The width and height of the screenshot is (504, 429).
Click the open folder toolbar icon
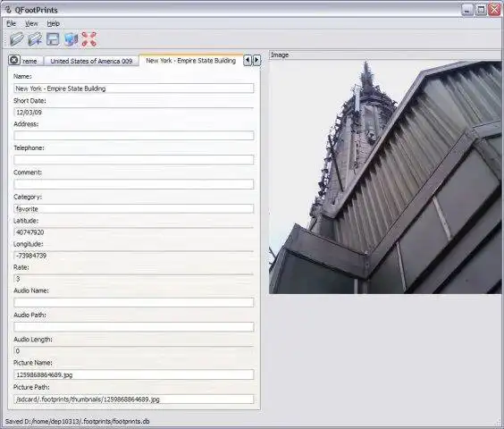pyautogui.click(x=17, y=39)
